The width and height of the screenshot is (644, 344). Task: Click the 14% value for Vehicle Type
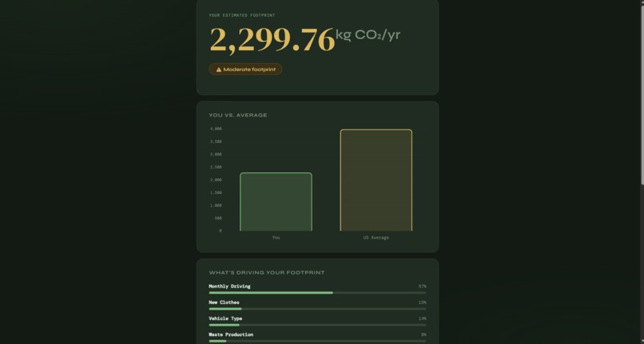coord(422,318)
